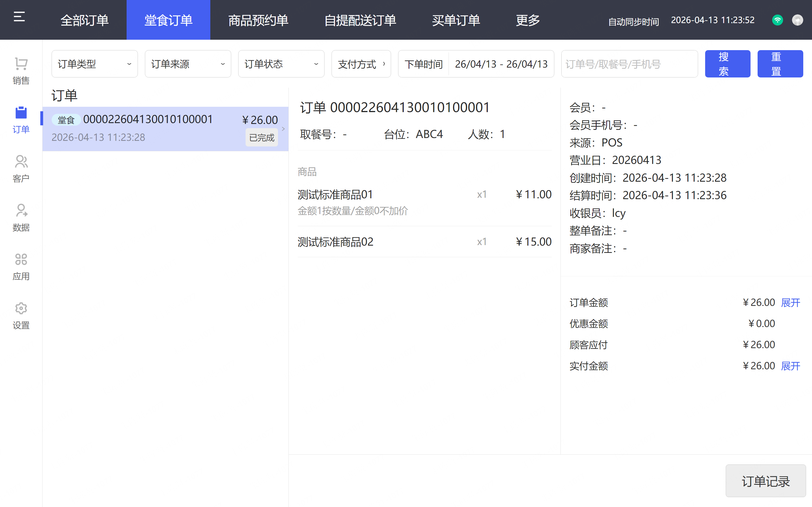Click the green Wi-Fi status icon

(777, 20)
